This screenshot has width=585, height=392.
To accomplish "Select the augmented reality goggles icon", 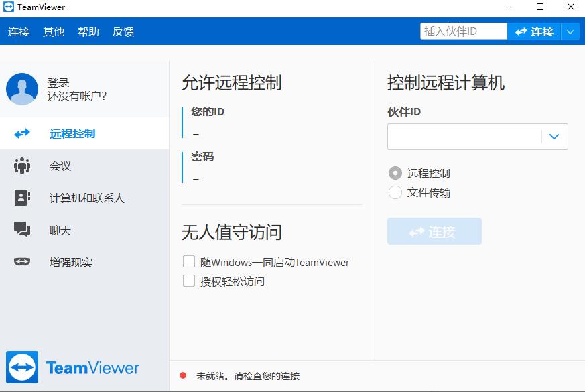I will point(22,262).
